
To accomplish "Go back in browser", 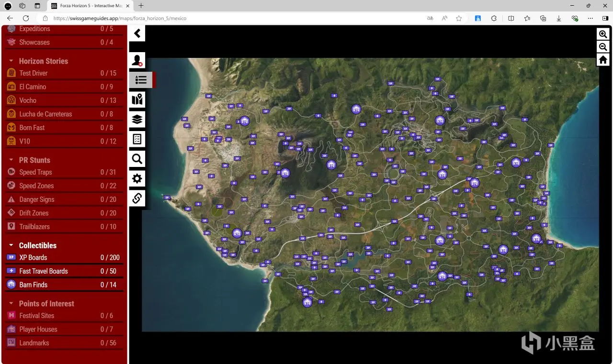I will [10, 18].
